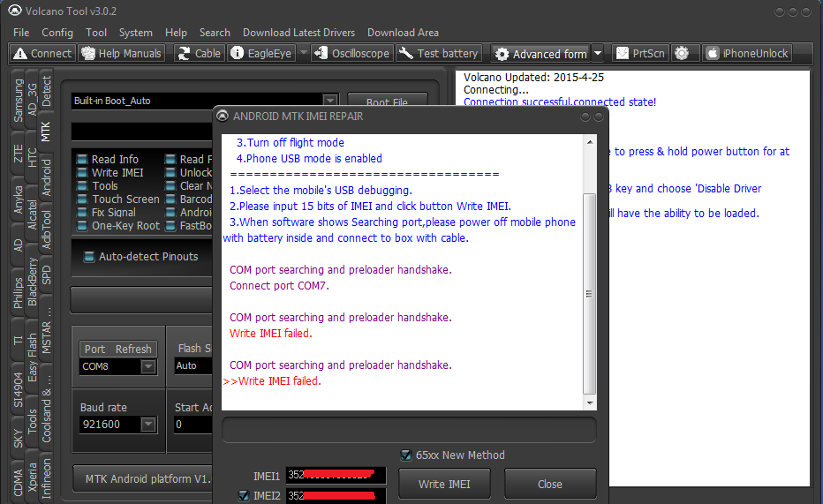Open the Baud rate 921600 dropdown
The height and width of the screenshot is (504, 823).
pyautogui.click(x=147, y=425)
